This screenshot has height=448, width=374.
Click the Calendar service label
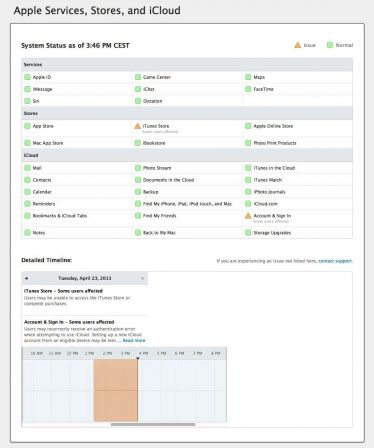point(42,192)
